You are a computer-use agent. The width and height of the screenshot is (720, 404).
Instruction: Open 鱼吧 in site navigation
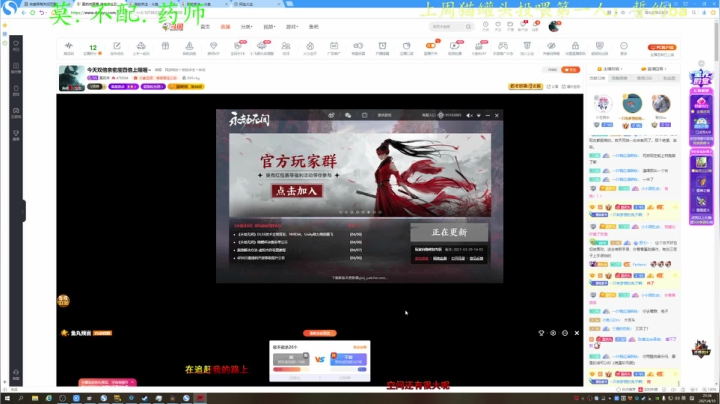click(314, 27)
